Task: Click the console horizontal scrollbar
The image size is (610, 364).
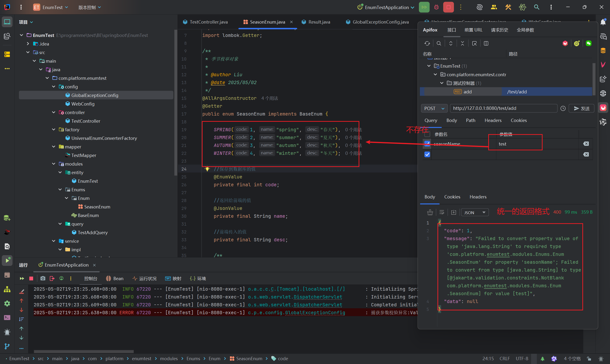Action: [x=84, y=351]
